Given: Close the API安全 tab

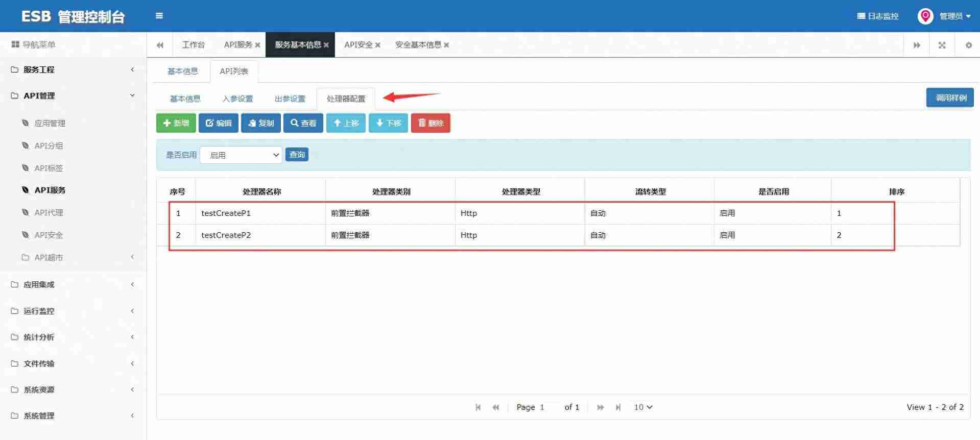Looking at the screenshot, I should tap(378, 45).
